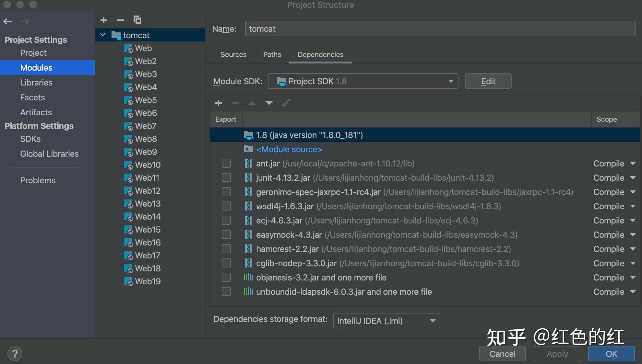Image resolution: width=642 pixels, height=364 pixels.
Task: Open the Module source link
Action: (x=289, y=149)
